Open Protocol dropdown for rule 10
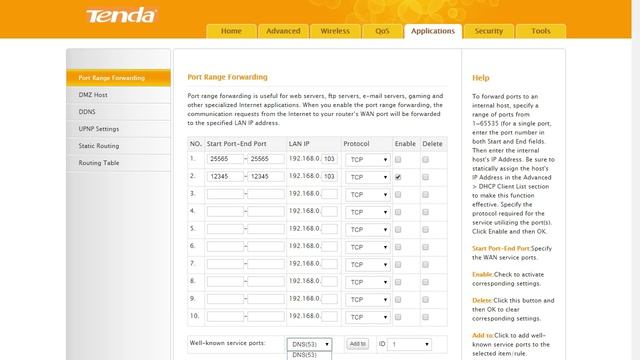Image resolution: width=640 pixels, height=360 pixels. click(x=367, y=318)
